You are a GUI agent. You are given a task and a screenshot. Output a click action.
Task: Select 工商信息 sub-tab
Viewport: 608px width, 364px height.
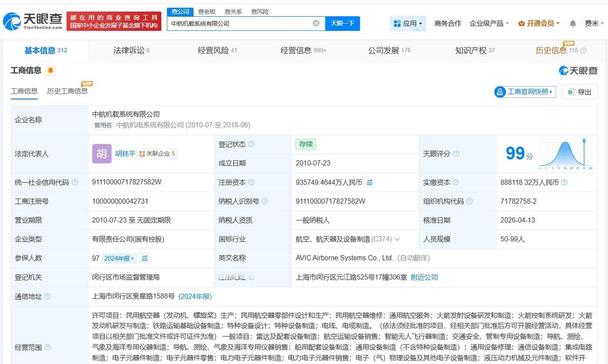[x=24, y=91]
